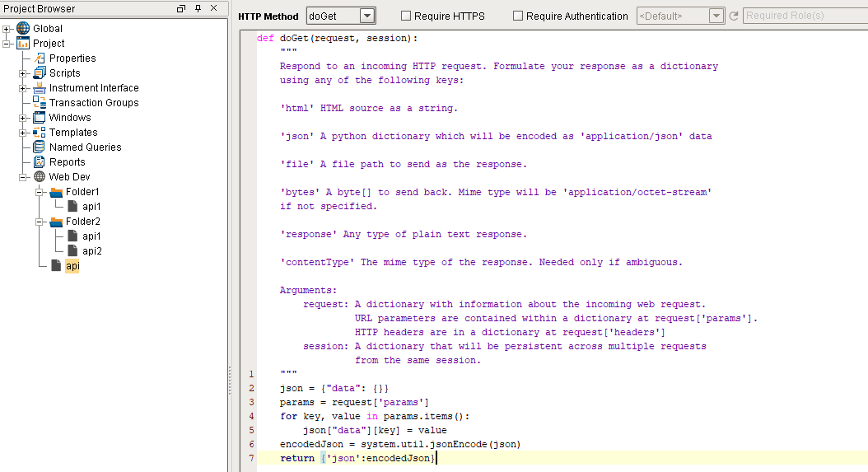
Task: Select Properties in Project Browser
Action: (x=72, y=58)
